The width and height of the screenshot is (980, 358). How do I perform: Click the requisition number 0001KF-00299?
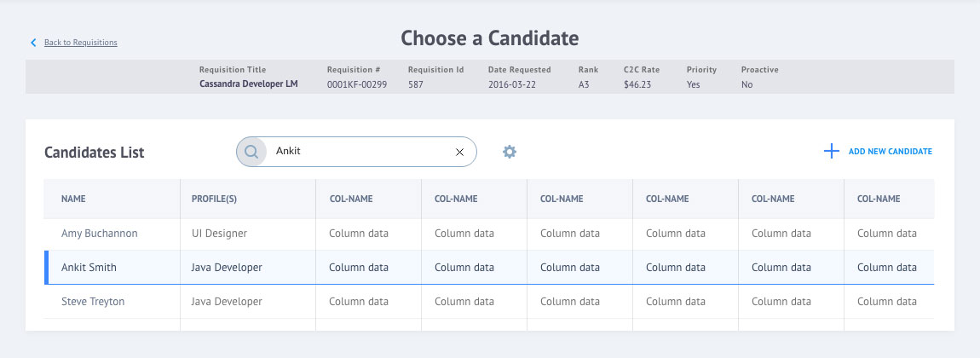point(356,85)
